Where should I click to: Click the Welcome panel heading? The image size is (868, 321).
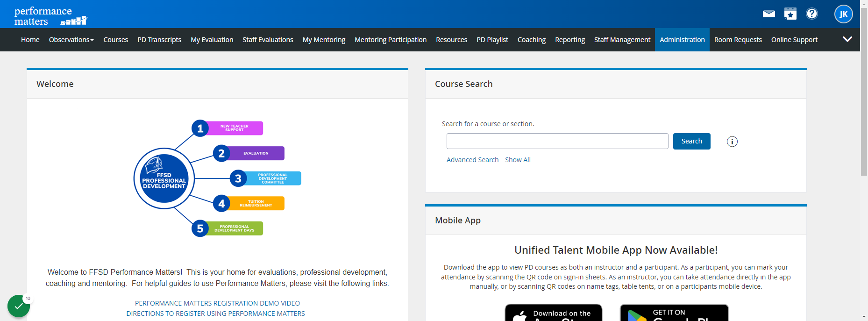55,84
